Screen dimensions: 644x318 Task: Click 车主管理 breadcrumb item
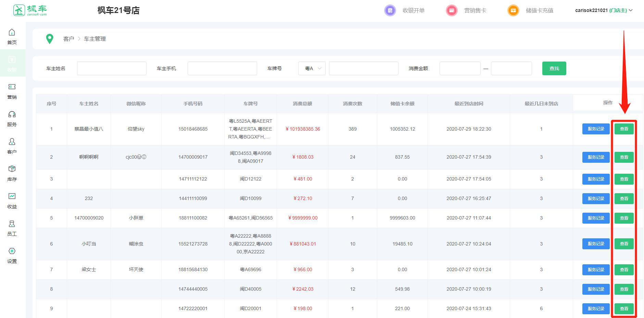click(x=95, y=39)
